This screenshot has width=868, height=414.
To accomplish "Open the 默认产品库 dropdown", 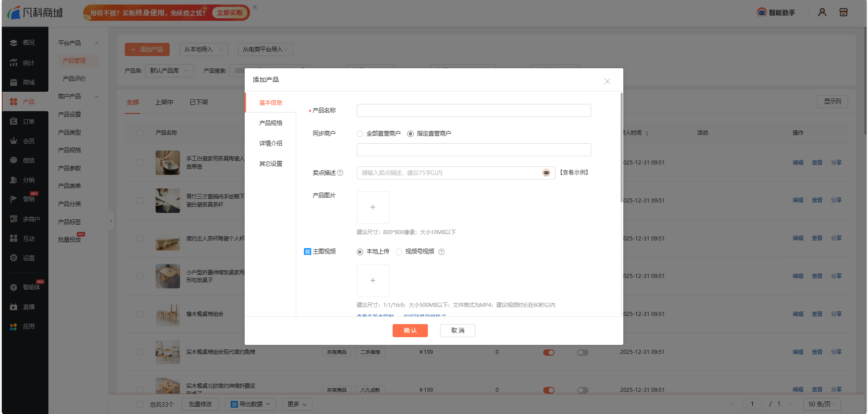I will (x=169, y=71).
